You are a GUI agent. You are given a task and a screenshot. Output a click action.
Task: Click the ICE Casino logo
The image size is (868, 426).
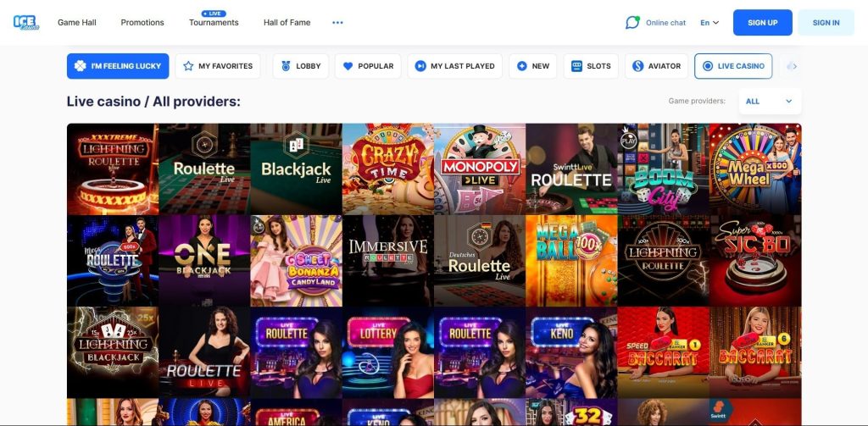(25, 22)
